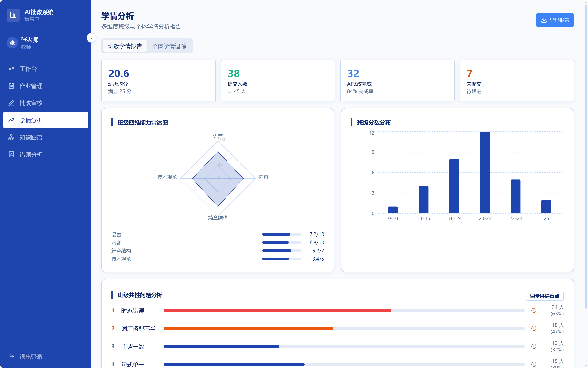Screen dimensions: 588x368
Task: Go to 工作台 in the sidebar
Action: 46,69
